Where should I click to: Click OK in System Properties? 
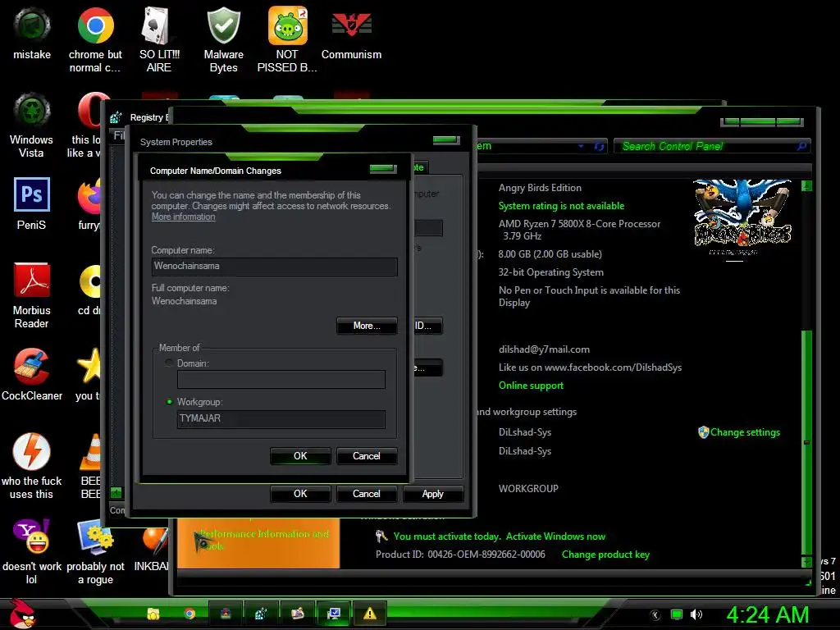pyautogui.click(x=300, y=494)
